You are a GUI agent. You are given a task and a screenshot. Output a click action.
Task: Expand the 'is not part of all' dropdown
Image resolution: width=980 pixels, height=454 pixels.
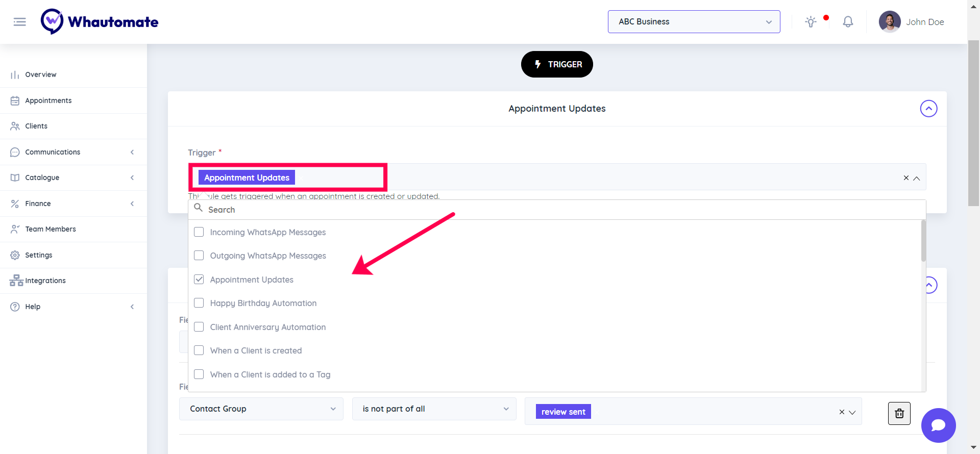434,409
